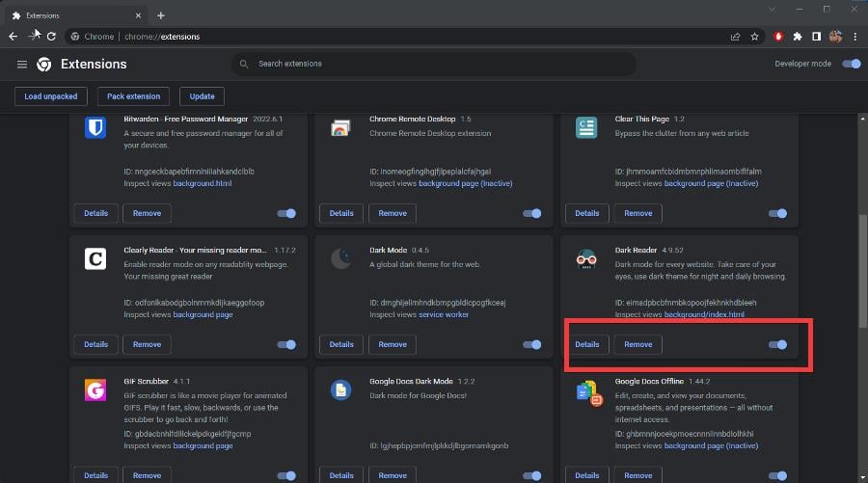Image resolution: width=868 pixels, height=483 pixels.
Task: Open Chrome's three-dot menu
Action: [855, 37]
